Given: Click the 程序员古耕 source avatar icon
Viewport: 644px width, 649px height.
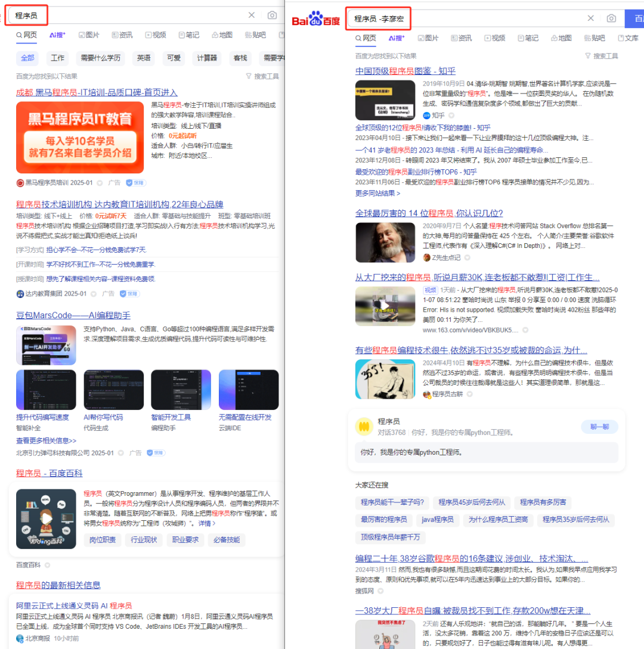Looking at the screenshot, I should (426, 394).
